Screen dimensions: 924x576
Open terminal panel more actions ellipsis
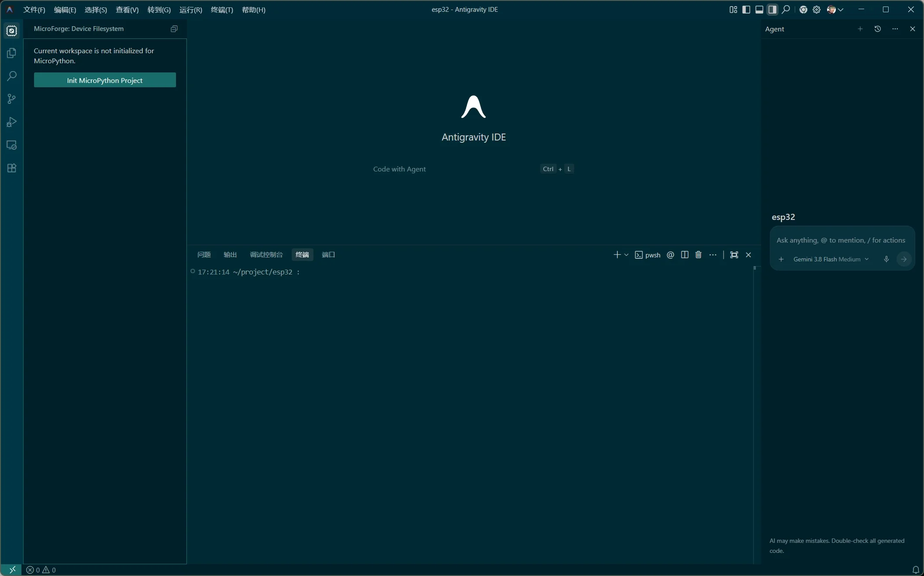click(x=713, y=255)
